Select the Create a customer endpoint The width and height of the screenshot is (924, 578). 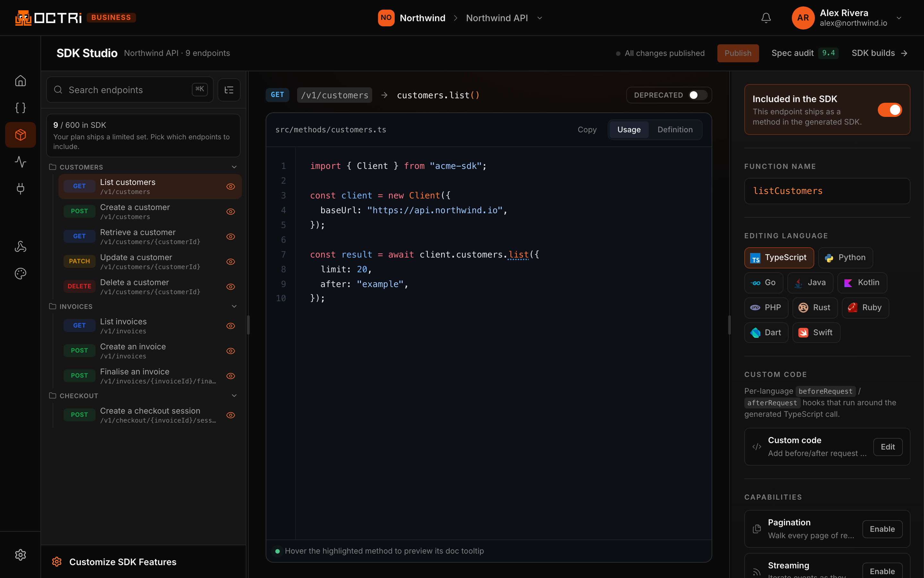(x=150, y=212)
